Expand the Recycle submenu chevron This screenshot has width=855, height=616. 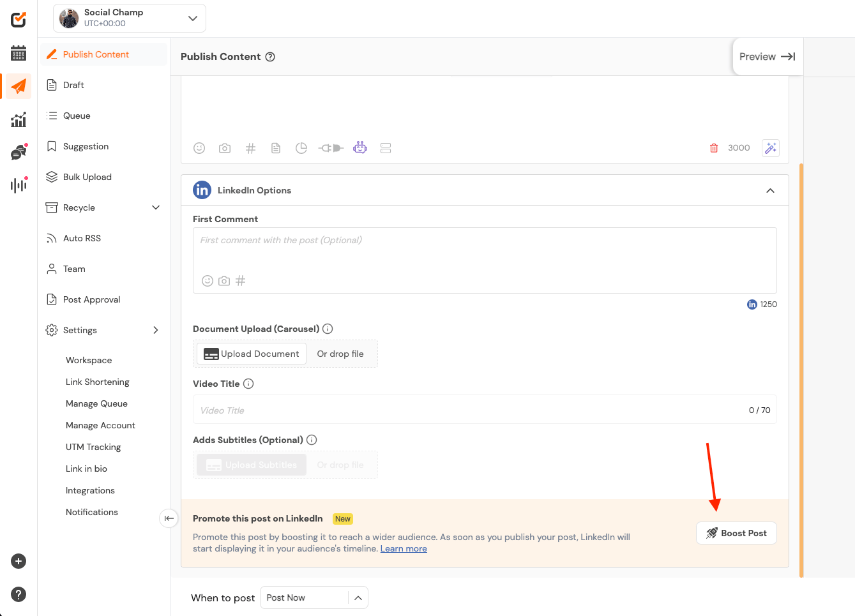[156, 207]
